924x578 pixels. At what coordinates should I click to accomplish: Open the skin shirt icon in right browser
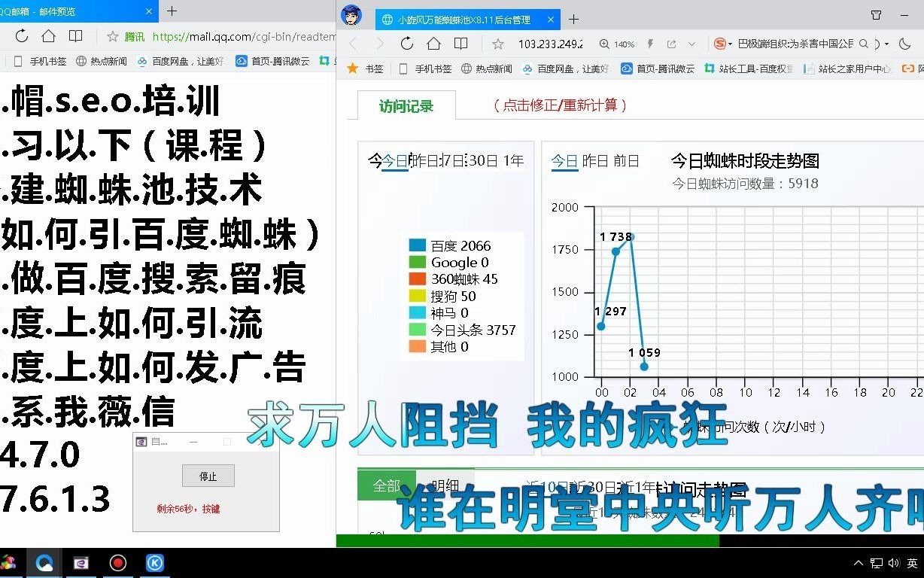point(876,15)
